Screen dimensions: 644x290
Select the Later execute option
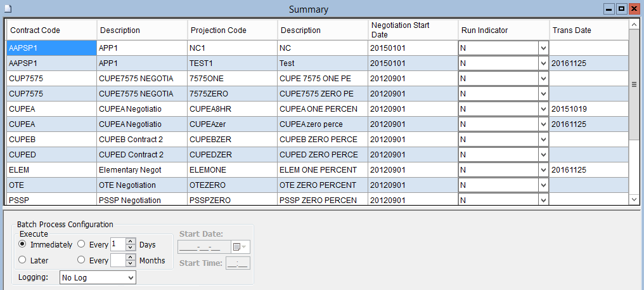click(x=22, y=260)
